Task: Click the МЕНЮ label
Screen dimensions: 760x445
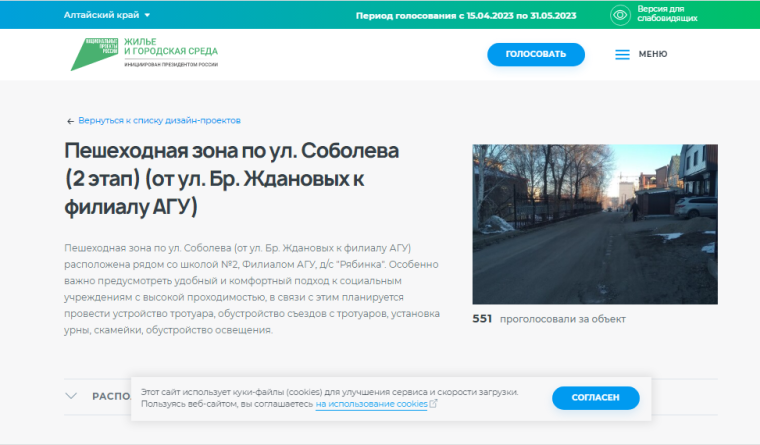Action: coord(652,54)
